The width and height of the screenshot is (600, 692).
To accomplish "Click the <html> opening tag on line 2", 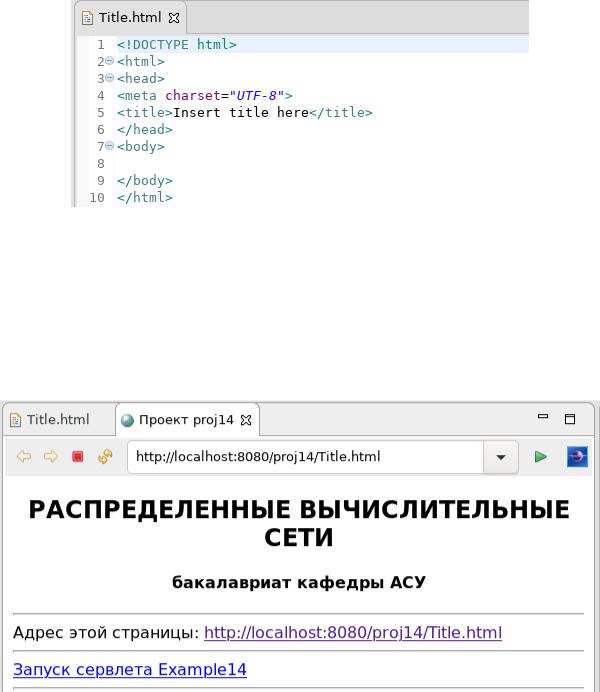I will [x=141, y=61].
